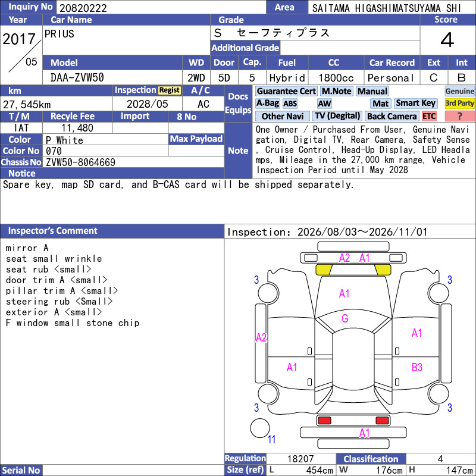
Task: Click the spare tire circle labeled 11
Action: (260, 428)
